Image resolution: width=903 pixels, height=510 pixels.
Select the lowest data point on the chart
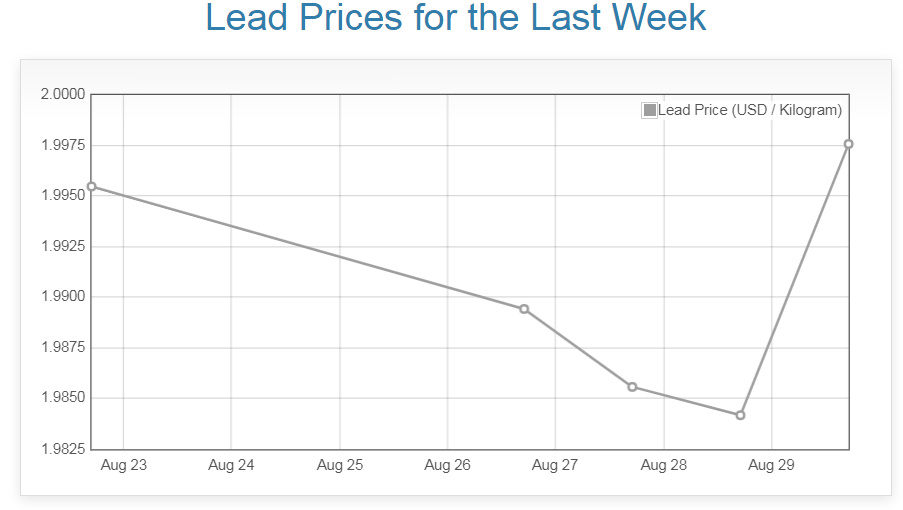(740, 415)
